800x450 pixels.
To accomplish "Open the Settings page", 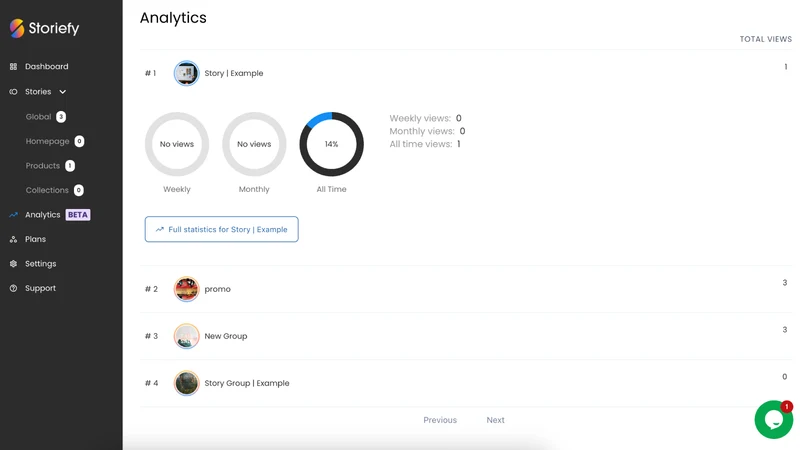I will coord(40,264).
